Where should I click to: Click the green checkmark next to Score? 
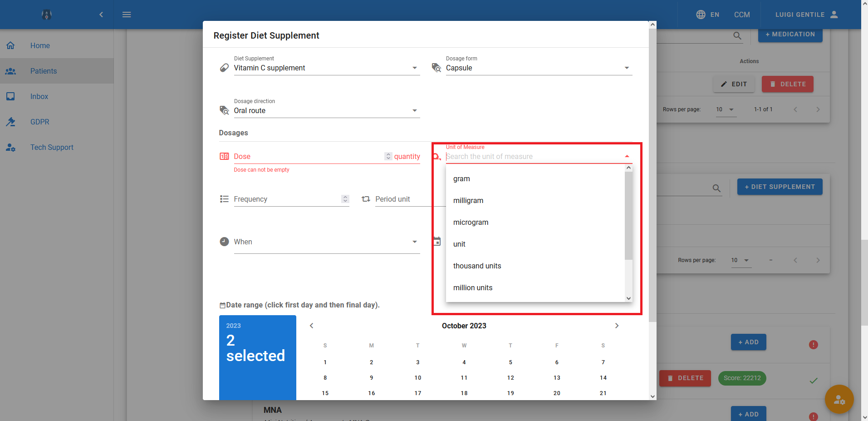coord(814,381)
